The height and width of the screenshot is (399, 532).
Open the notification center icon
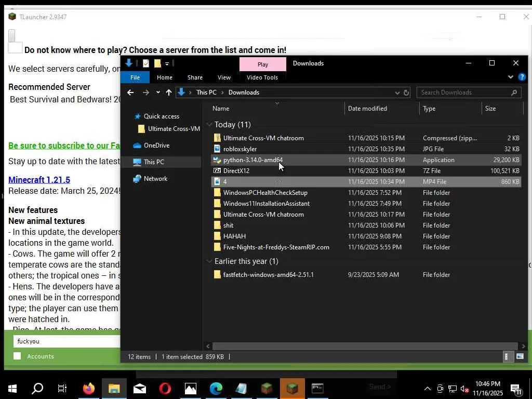[516, 389]
